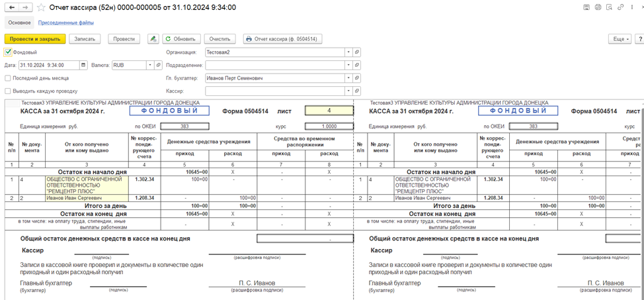Click left header Форма 0504514
The width and height of the screenshot is (644, 300).
245,111
